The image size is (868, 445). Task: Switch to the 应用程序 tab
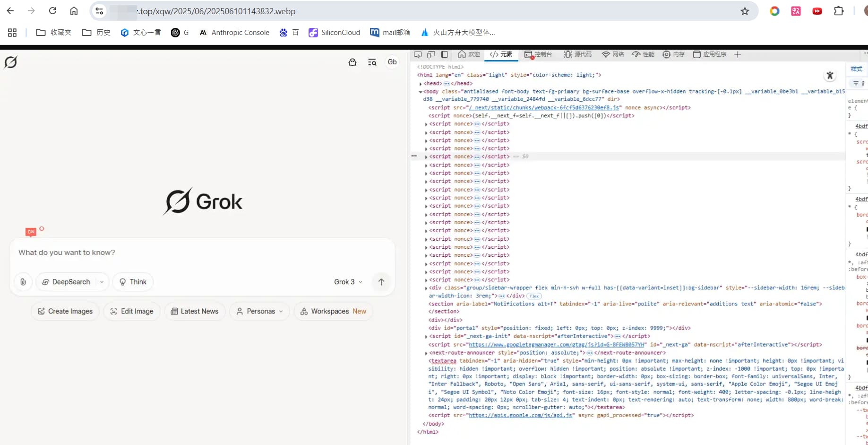pos(710,54)
